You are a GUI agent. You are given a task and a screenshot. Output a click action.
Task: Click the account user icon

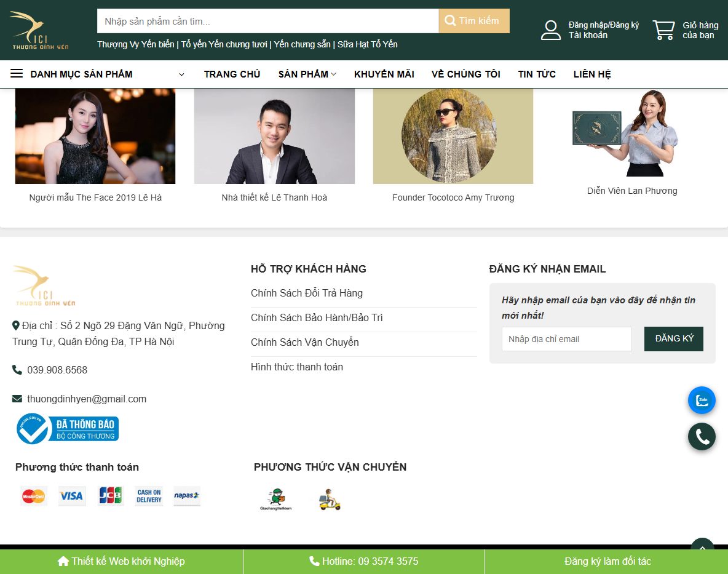pos(551,29)
